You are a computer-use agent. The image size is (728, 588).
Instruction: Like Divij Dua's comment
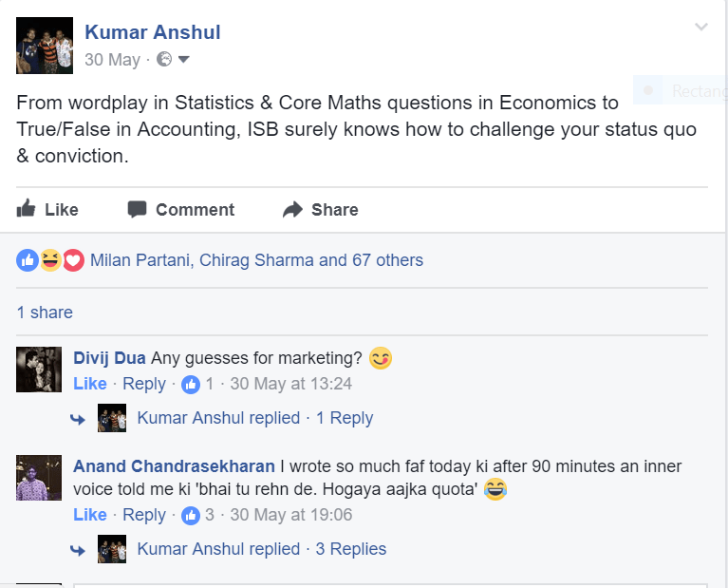90,384
